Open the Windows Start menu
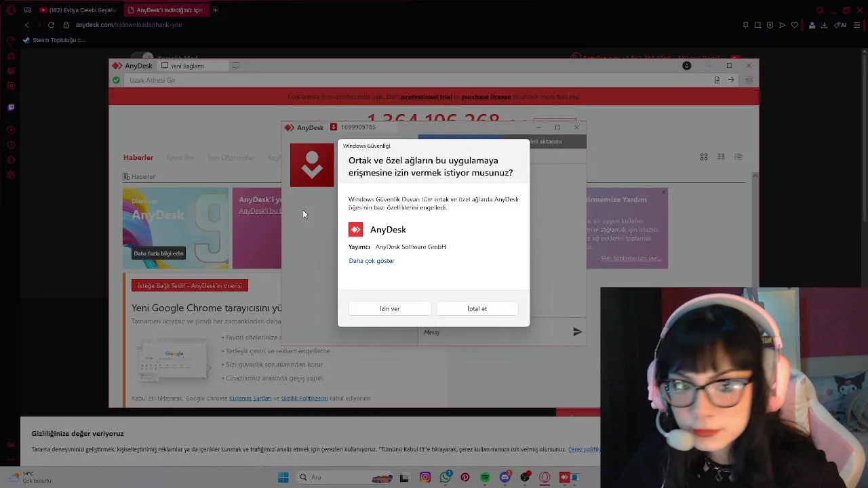The image size is (868, 488). tap(283, 477)
